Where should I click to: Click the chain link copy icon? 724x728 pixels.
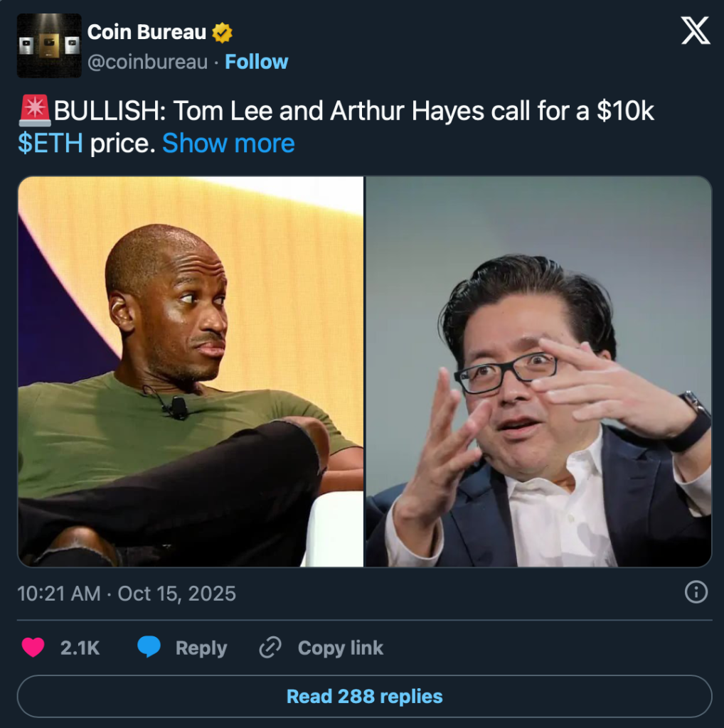(x=270, y=647)
